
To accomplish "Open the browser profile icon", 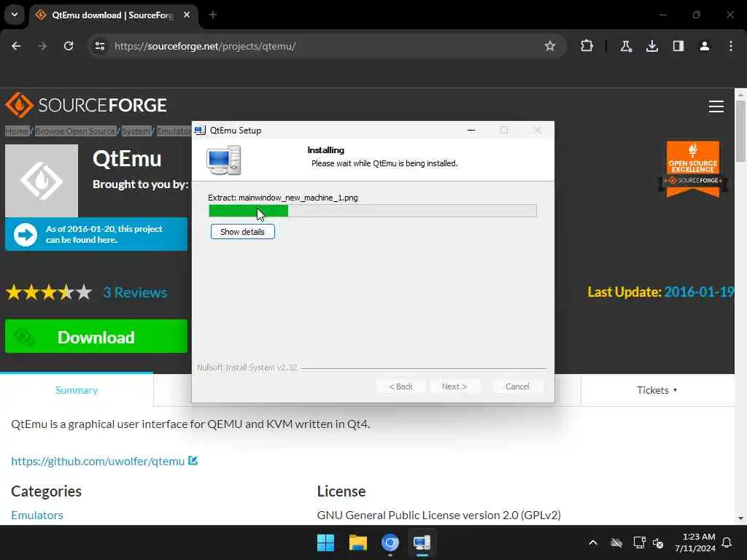I will [x=704, y=46].
